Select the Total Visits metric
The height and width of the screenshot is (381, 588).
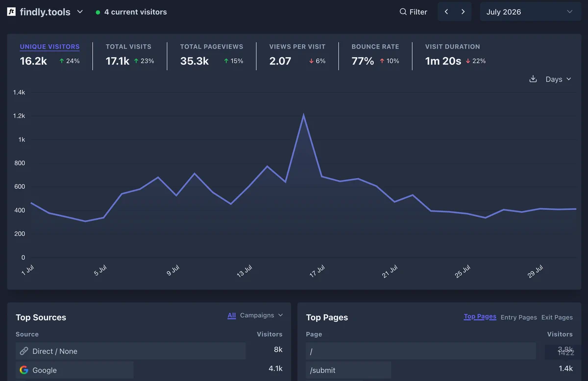[x=128, y=47]
